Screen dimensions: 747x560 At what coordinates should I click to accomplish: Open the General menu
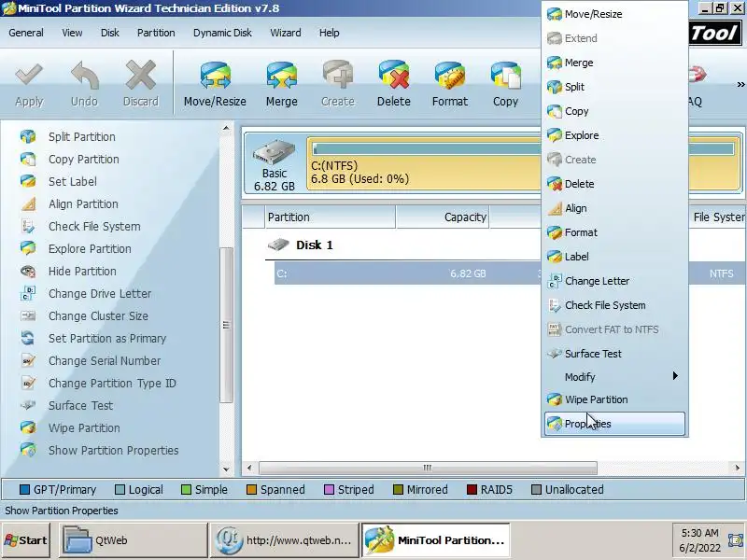pos(26,33)
